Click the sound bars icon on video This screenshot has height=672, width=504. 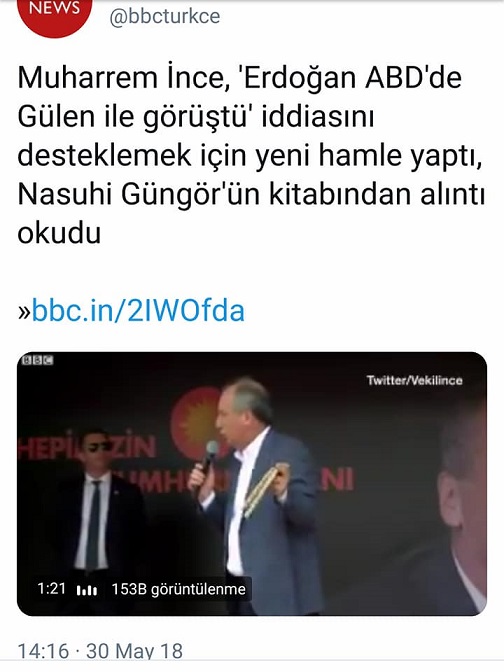87,590
